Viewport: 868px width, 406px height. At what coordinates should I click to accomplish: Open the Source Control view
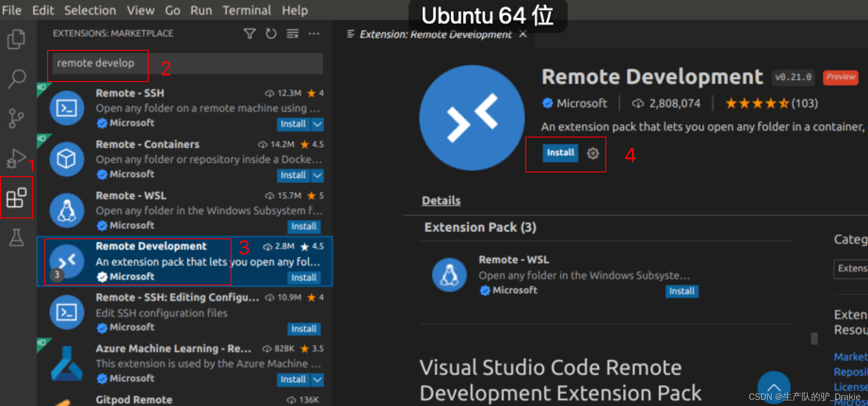[x=16, y=118]
